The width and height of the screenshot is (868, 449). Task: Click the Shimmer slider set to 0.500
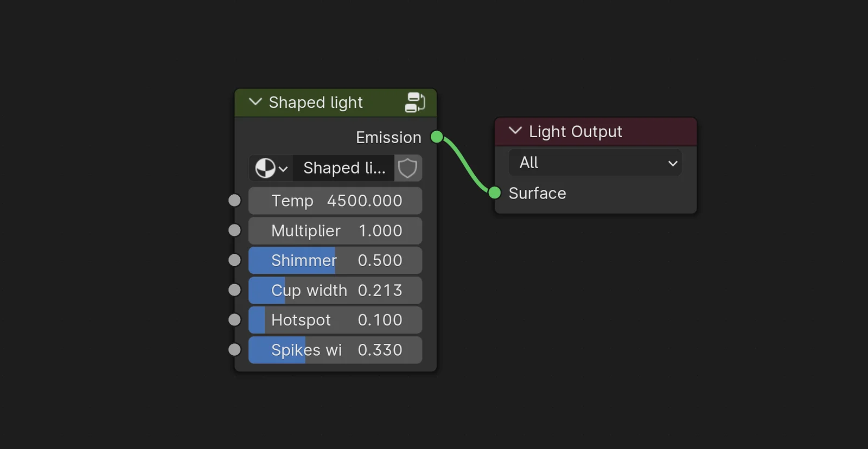pos(335,260)
